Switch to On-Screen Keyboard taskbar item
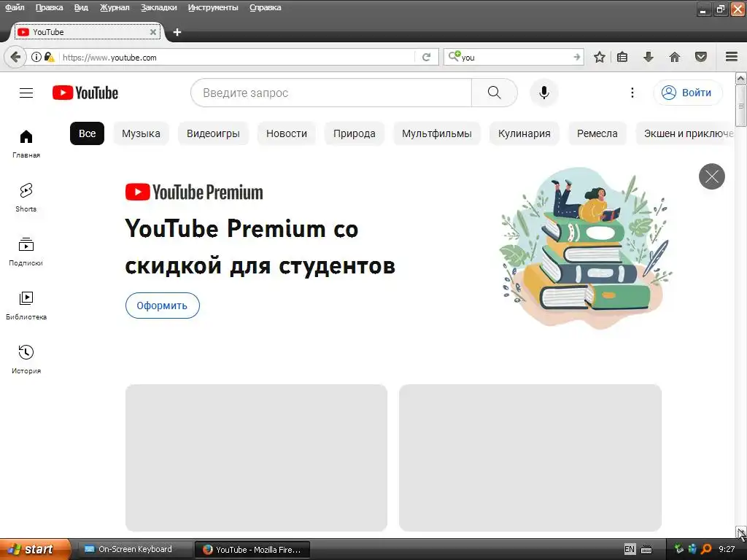Viewport: 747px width, 560px height. tap(135, 549)
